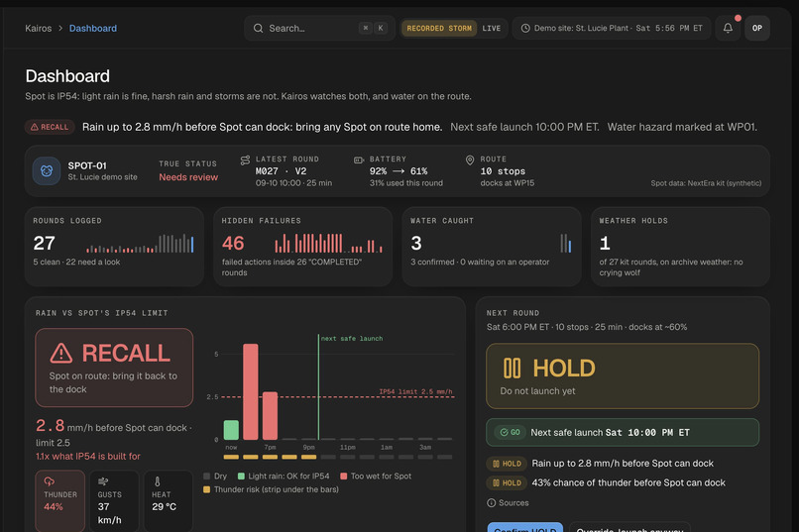
Task: Click "IP54 limit 2.5 mm/h" chart label
Action: [415, 391]
